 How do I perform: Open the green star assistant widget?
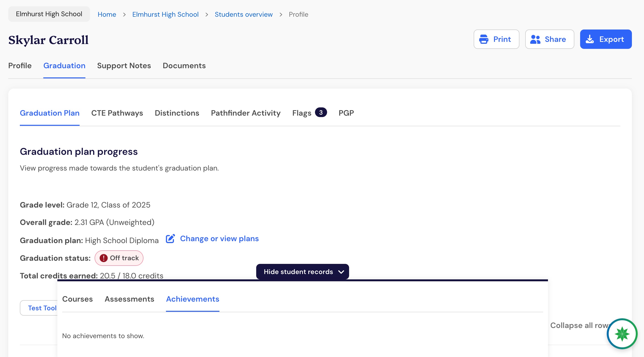pos(622,334)
